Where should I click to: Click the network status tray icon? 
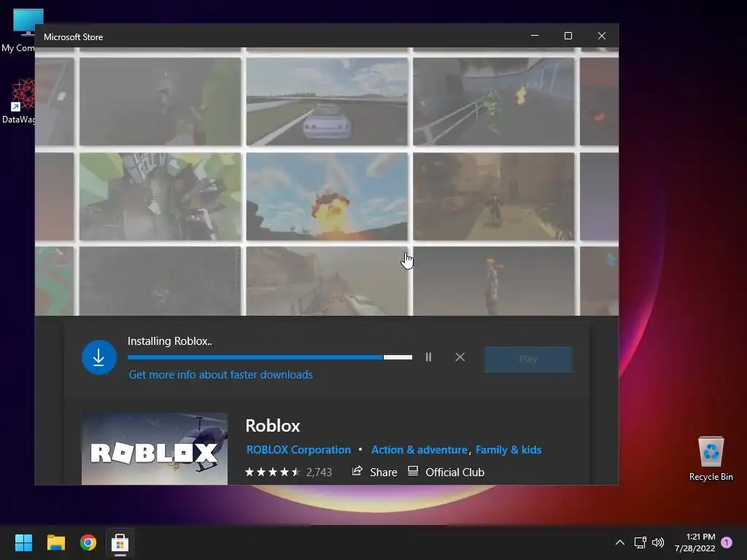(640, 542)
